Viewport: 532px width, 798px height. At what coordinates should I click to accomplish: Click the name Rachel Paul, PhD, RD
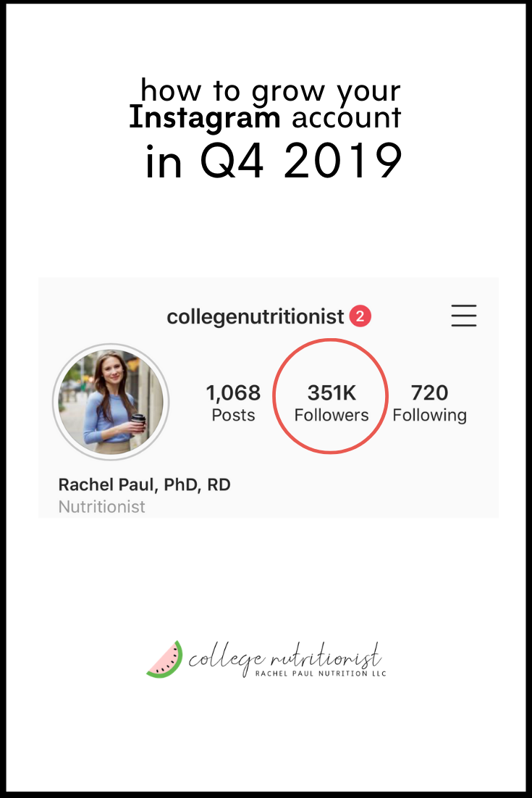tap(144, 484)
